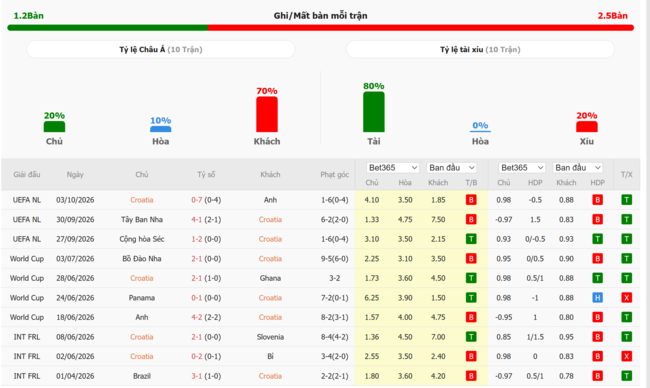
Task: Open the second 'Ban đầu' handicap dropdown
Action: coord(578,167)
